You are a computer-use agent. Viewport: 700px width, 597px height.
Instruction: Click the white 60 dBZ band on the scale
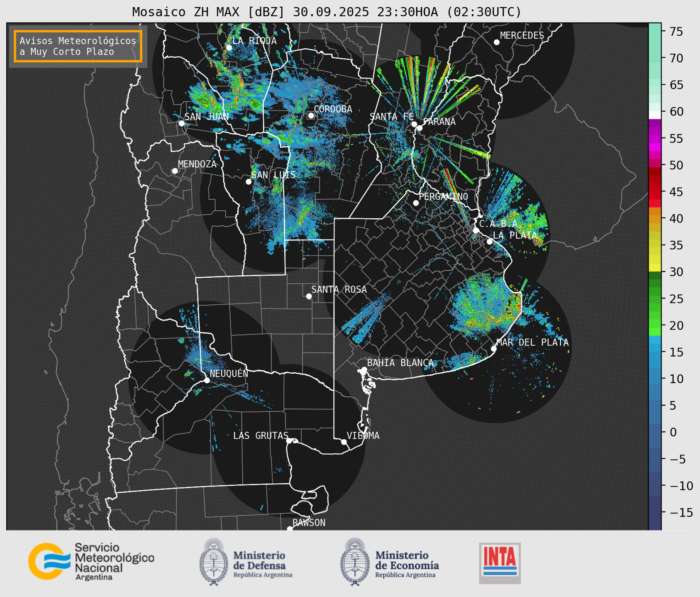click(655, 115)
